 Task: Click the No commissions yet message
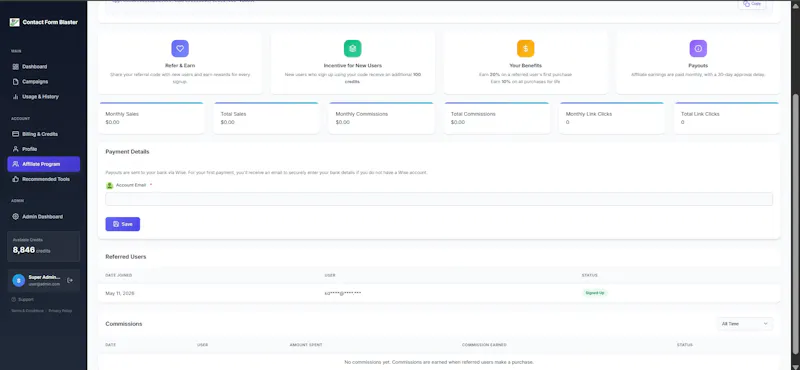tap(439, 362)
